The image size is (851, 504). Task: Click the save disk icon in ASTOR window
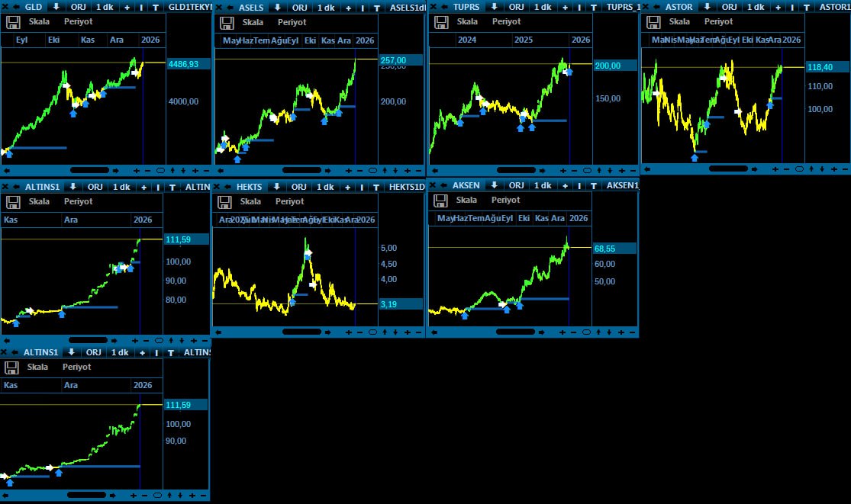(653, 22)
